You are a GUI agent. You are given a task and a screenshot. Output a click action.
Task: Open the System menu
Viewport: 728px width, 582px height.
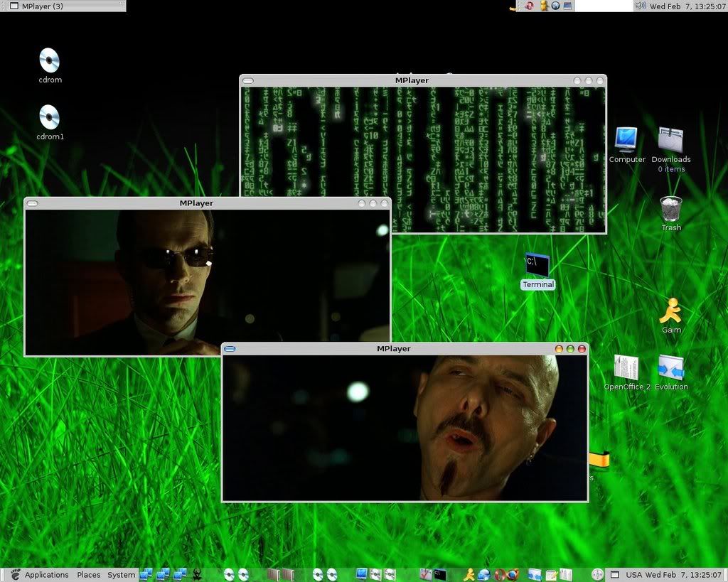click(121, 575)
